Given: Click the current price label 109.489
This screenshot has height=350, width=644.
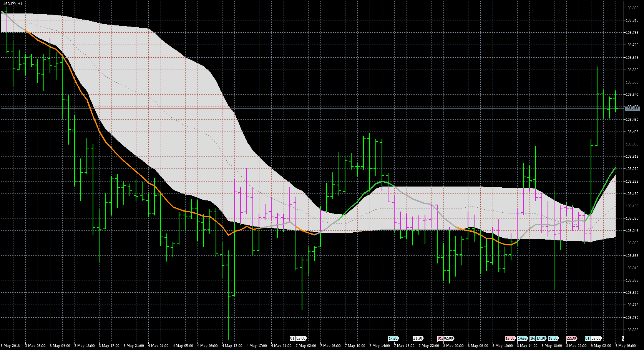Looking at the screenshot, I should [632, 109].
